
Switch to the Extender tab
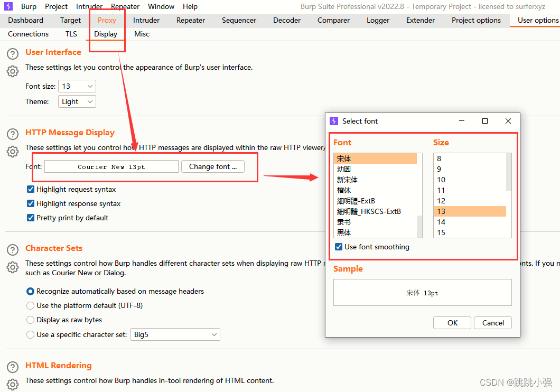pos(421,21)
